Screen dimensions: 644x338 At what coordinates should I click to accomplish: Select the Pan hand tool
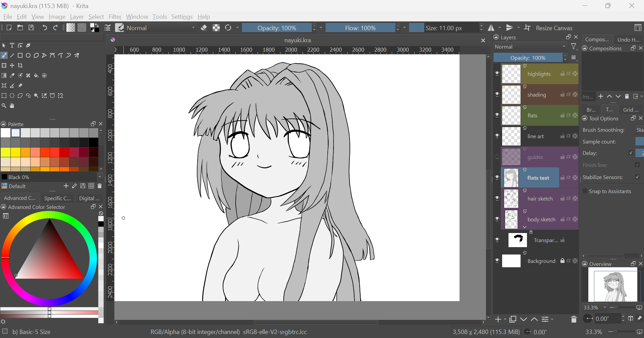12,106
